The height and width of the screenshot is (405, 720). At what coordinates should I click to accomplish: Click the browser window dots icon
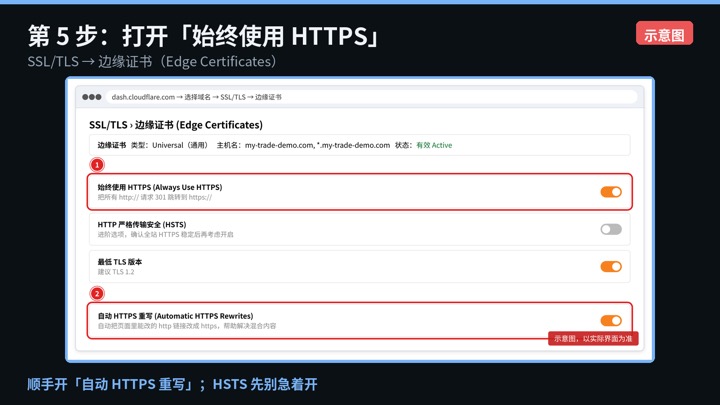point(92,97)
